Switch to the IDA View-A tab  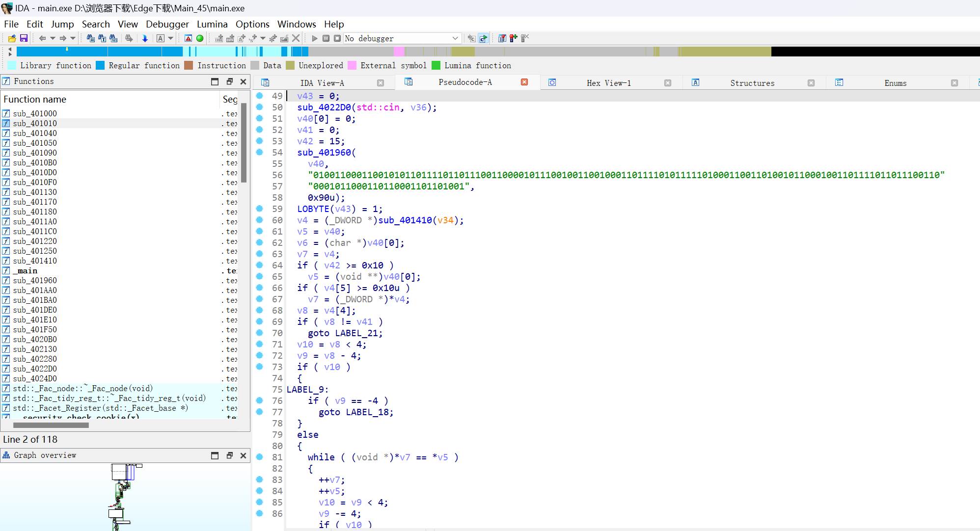(x=322, y=83)
